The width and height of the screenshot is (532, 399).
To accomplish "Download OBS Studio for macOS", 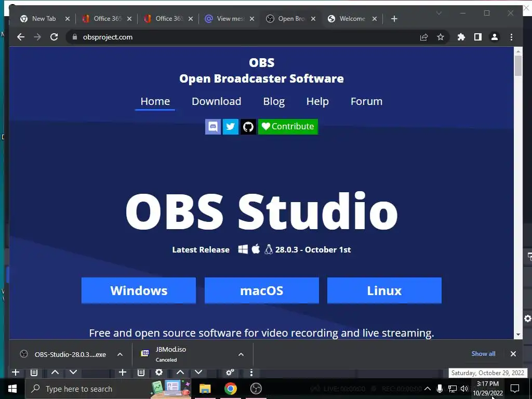I will 262,290.
